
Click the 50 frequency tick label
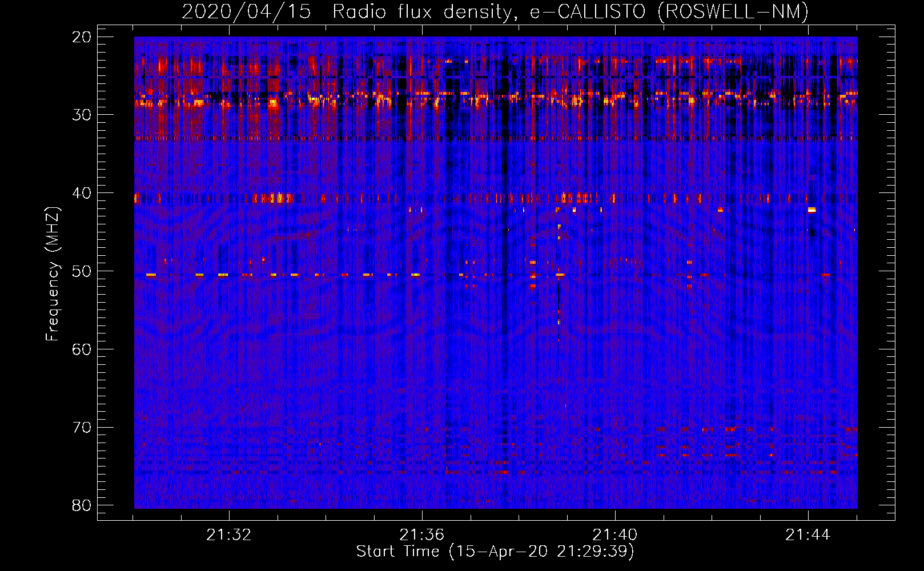(82, 271)
